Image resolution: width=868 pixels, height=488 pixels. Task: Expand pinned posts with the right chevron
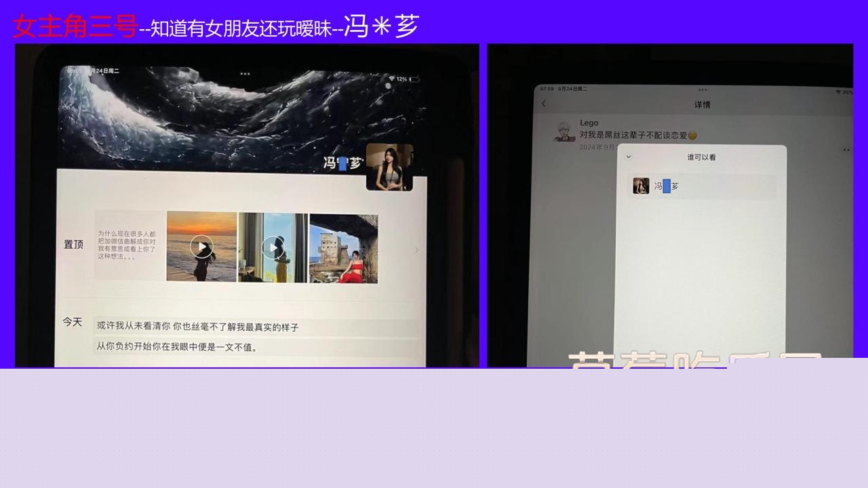pyautogui.click(x=416, y=250)
